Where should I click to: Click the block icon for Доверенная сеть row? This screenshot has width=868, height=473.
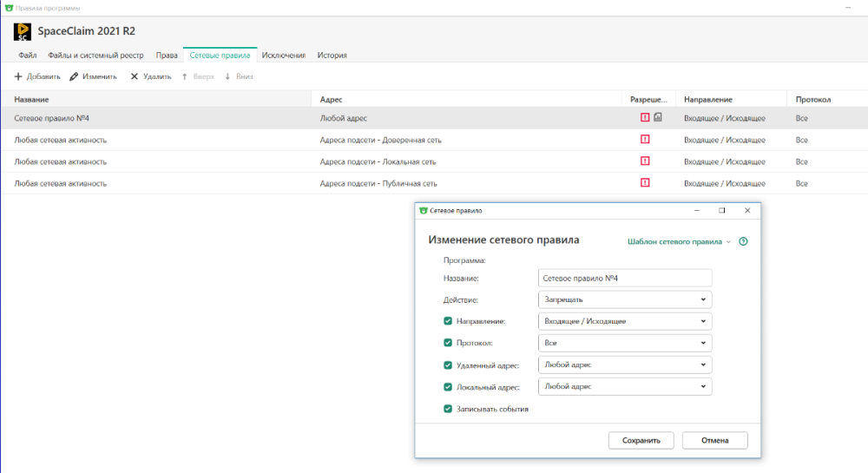click(645, 139)
